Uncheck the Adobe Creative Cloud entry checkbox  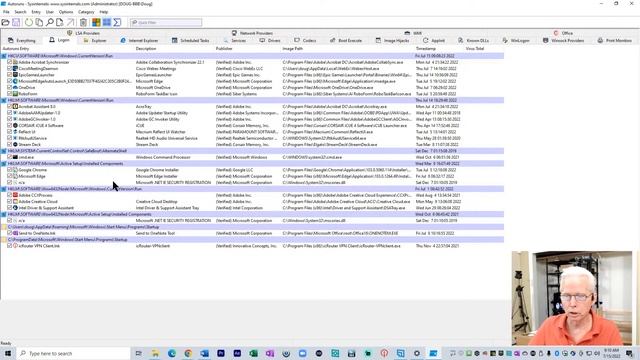(x=9, y=202)
